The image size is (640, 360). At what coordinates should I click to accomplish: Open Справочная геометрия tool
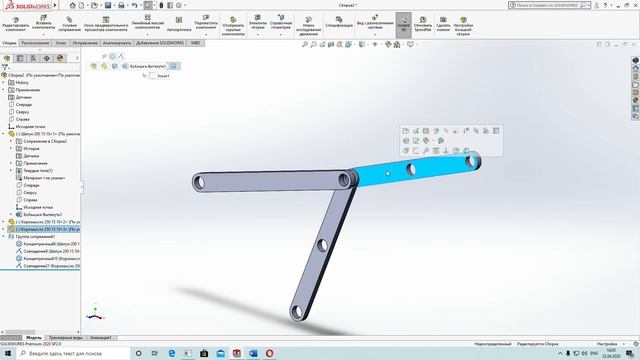coord(281,22)
